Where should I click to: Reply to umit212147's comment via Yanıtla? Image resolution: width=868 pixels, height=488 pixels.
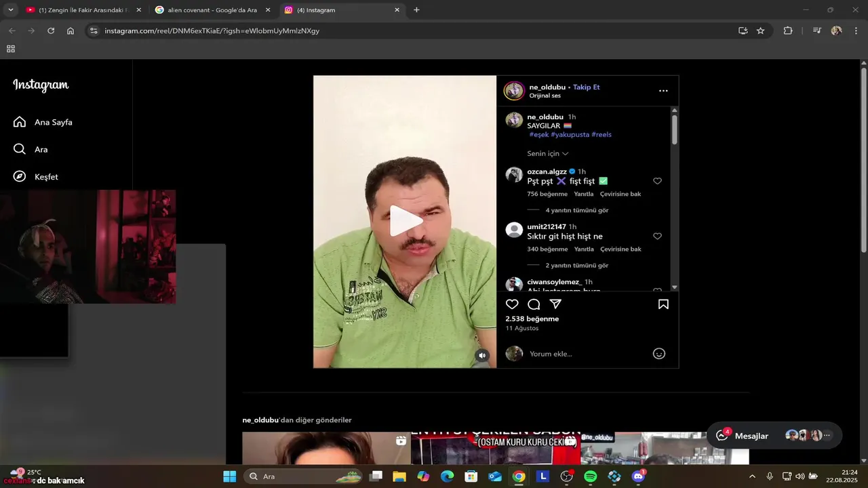[x=584, y=249]
